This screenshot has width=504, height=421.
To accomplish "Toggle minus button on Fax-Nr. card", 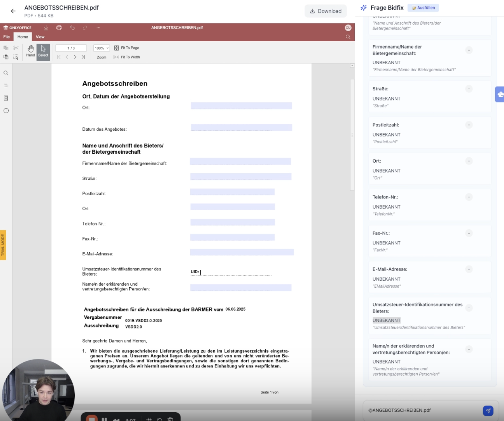I will tap(469, 233).
